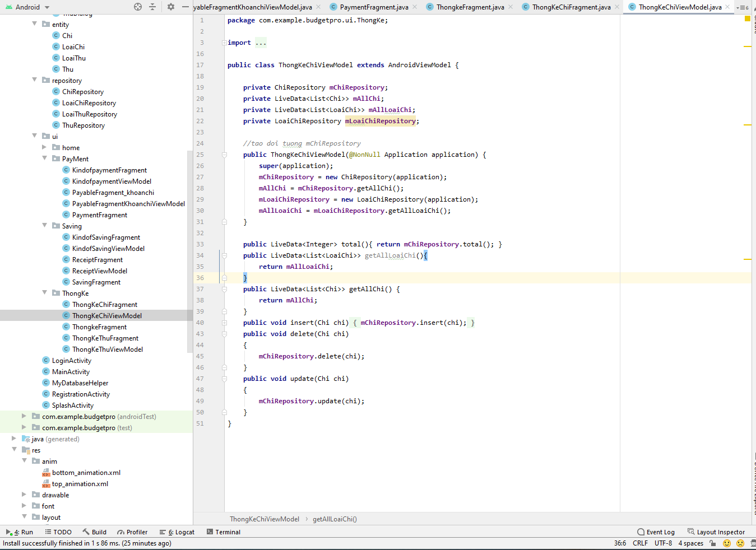The height and width of the screenshot is (550, 756).
Task: Collapse the repository package folder
Action: coord(35,80)
